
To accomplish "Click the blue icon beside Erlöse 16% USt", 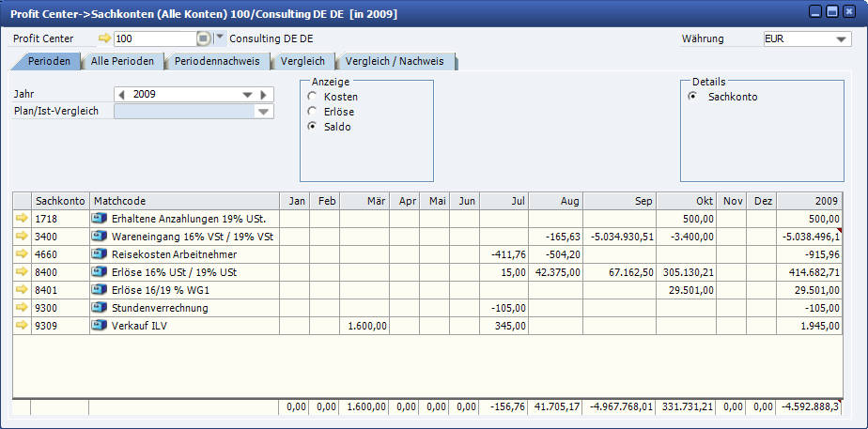I will [100, 272].
